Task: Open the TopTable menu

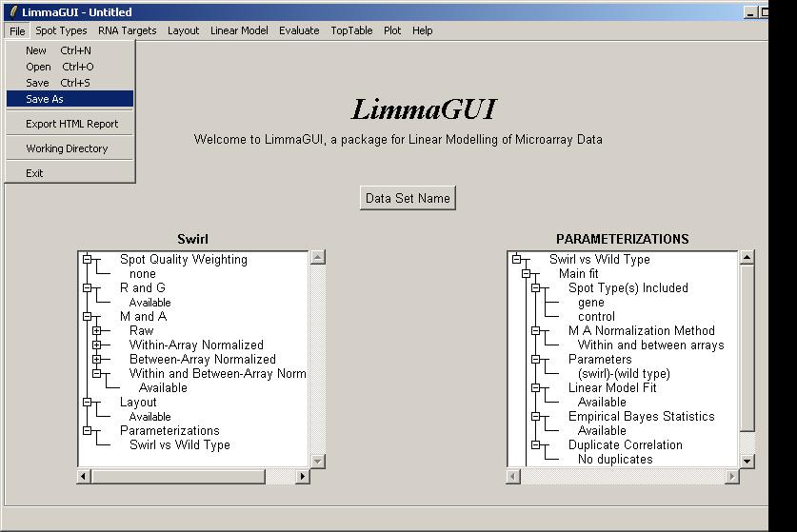Action: coord(351,30)
